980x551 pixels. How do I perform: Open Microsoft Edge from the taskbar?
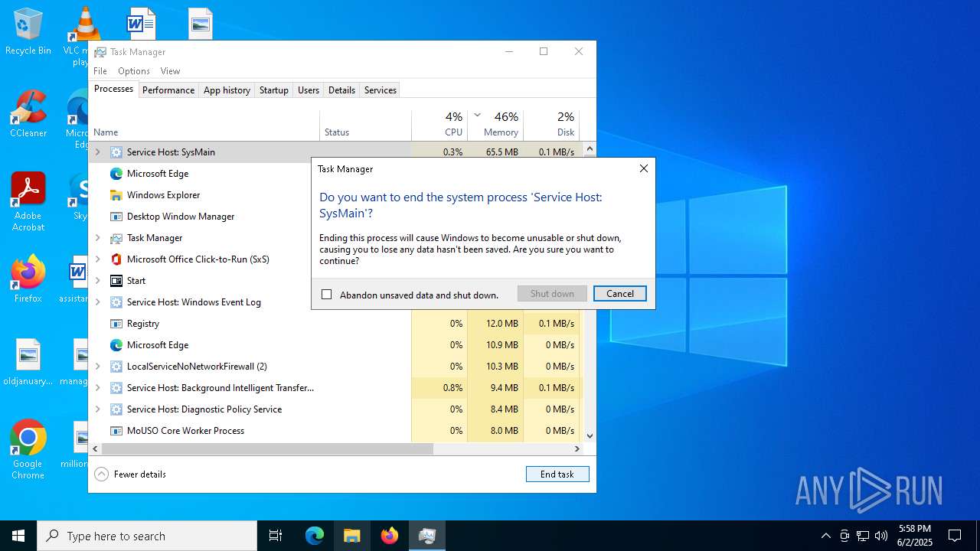click(315, 536)
